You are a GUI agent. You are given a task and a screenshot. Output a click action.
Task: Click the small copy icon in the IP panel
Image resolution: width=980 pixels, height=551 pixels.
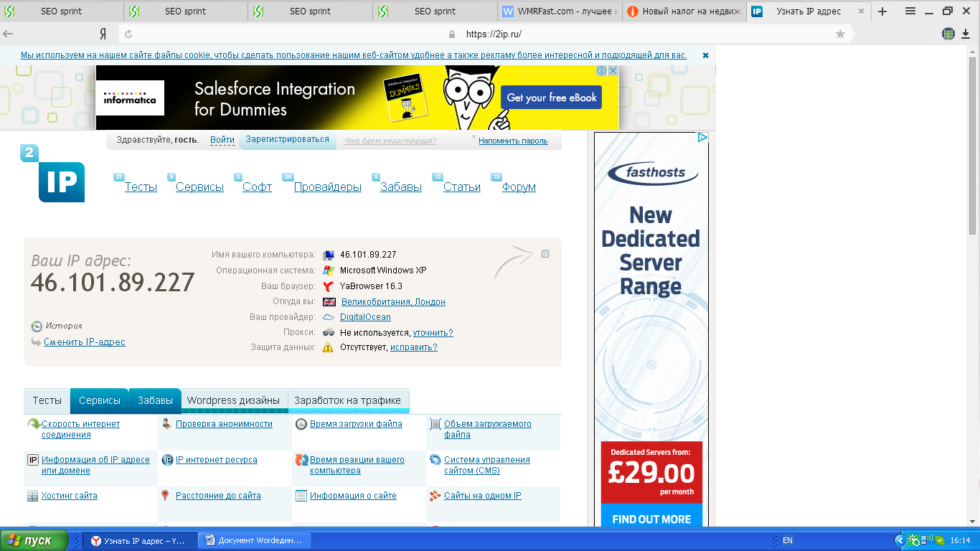click(545, 254)
